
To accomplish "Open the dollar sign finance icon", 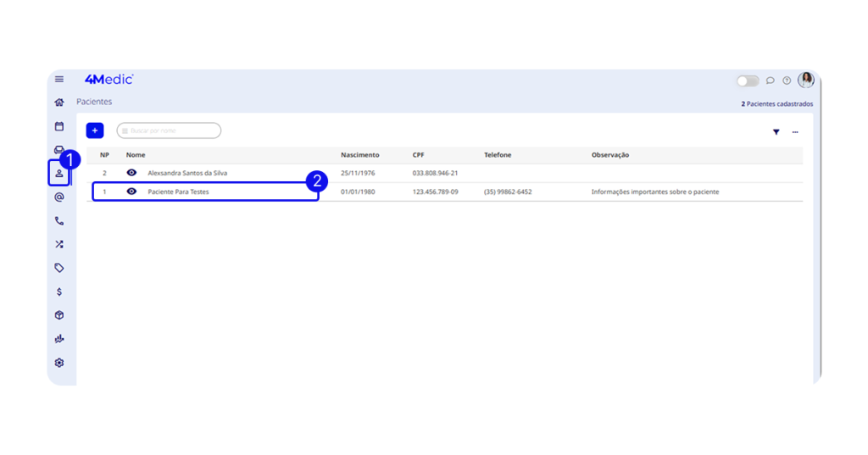I will [x=59, y=291].
